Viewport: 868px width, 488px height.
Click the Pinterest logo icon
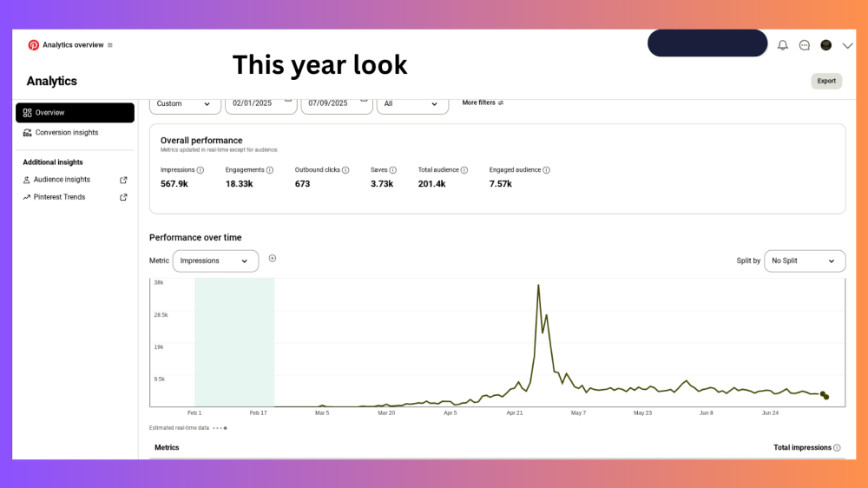click(33, 45)
